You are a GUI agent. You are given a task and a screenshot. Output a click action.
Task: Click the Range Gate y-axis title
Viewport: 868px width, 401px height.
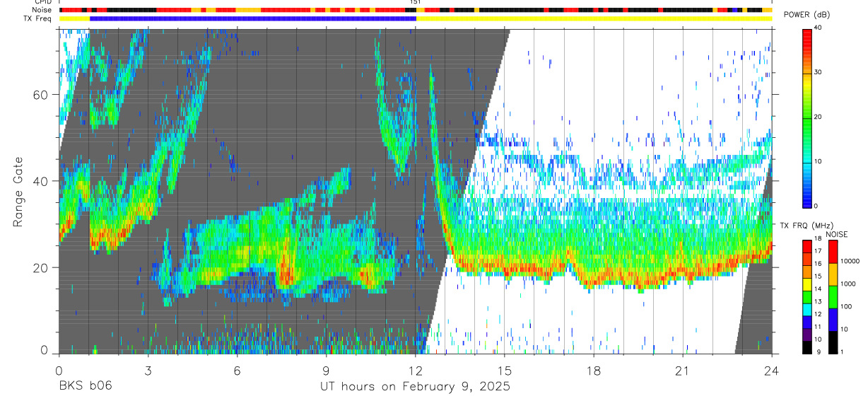coord(18,193)
